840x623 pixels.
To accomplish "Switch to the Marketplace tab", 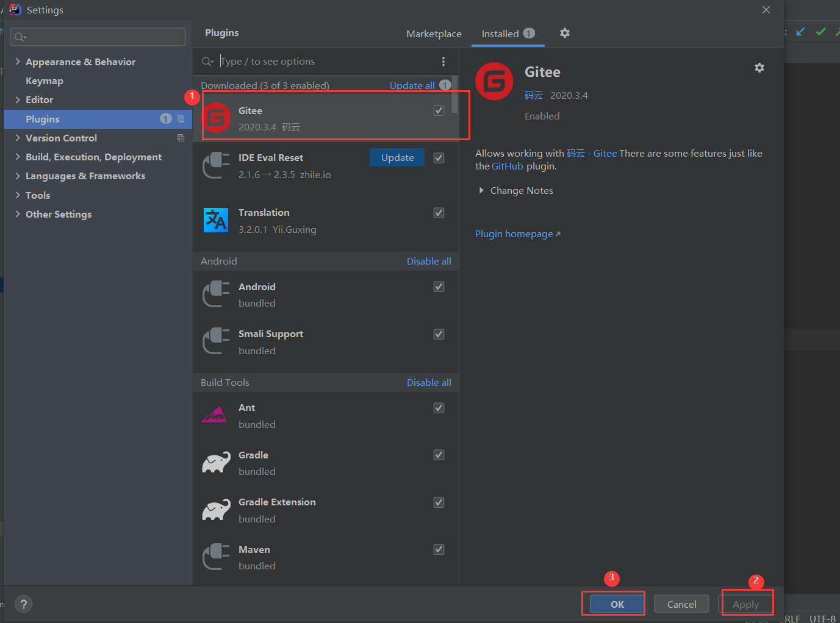I will [x=434, y=34].
